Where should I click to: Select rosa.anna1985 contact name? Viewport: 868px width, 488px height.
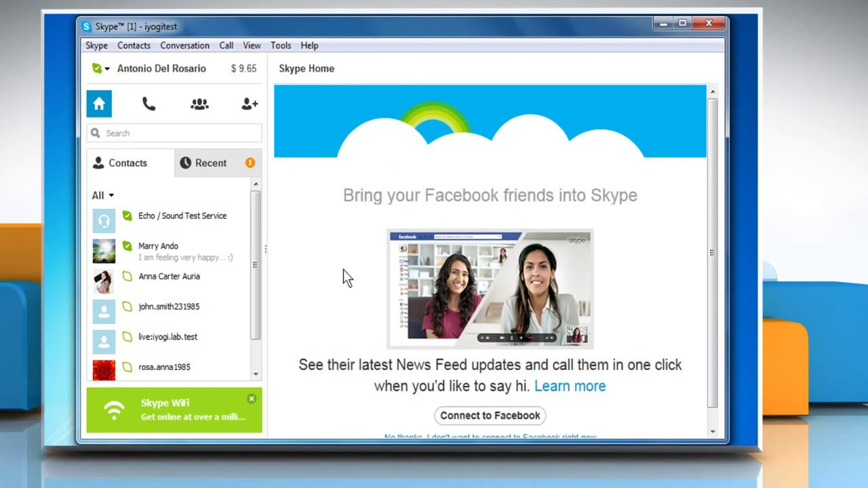pos(164,367)
